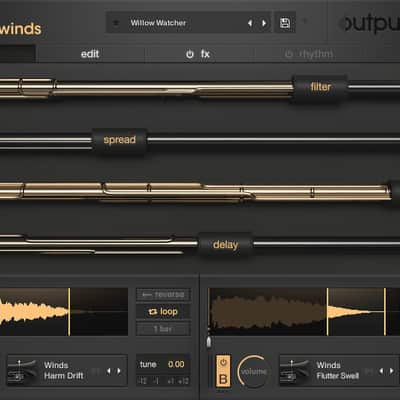The width and height of the screenshot is (400, 400).
Task: Go to the previous preset from Willow Watcher
Action: coord(250,23)
